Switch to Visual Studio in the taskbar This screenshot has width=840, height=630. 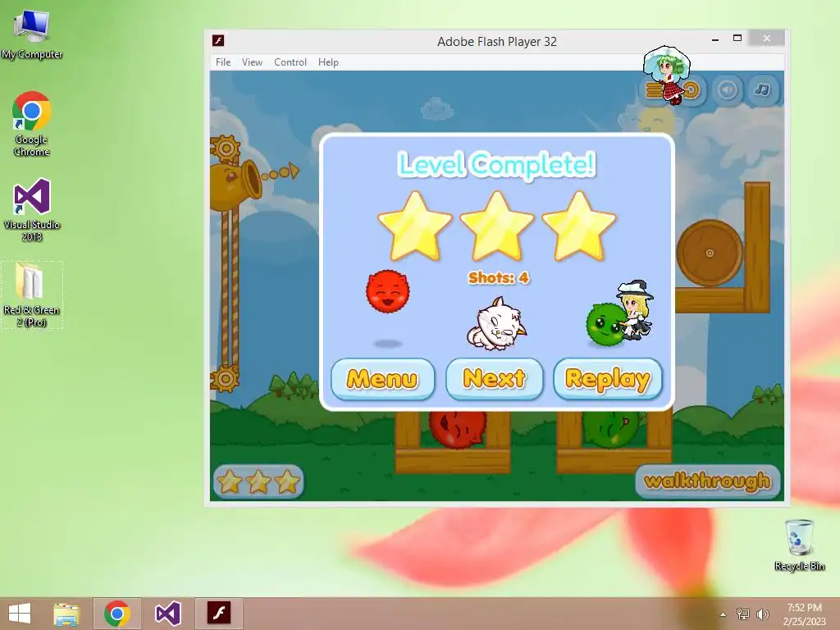point(167,614)
